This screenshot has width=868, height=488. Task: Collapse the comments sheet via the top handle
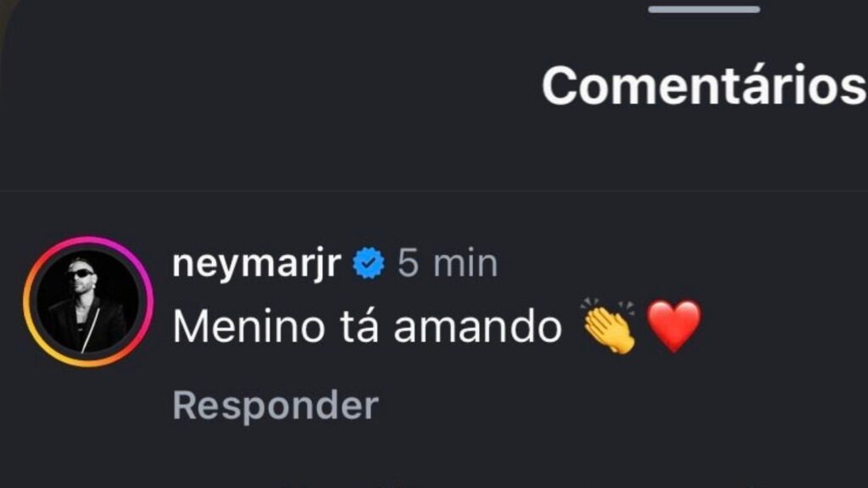click(704, 10)
